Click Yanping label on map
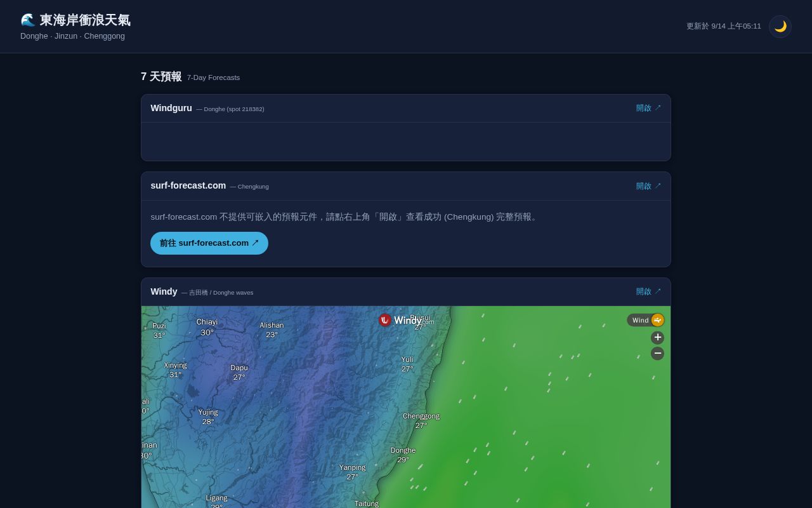Image resolution: width=812 pixels, height=508 pixels. [x=352, y=468]
